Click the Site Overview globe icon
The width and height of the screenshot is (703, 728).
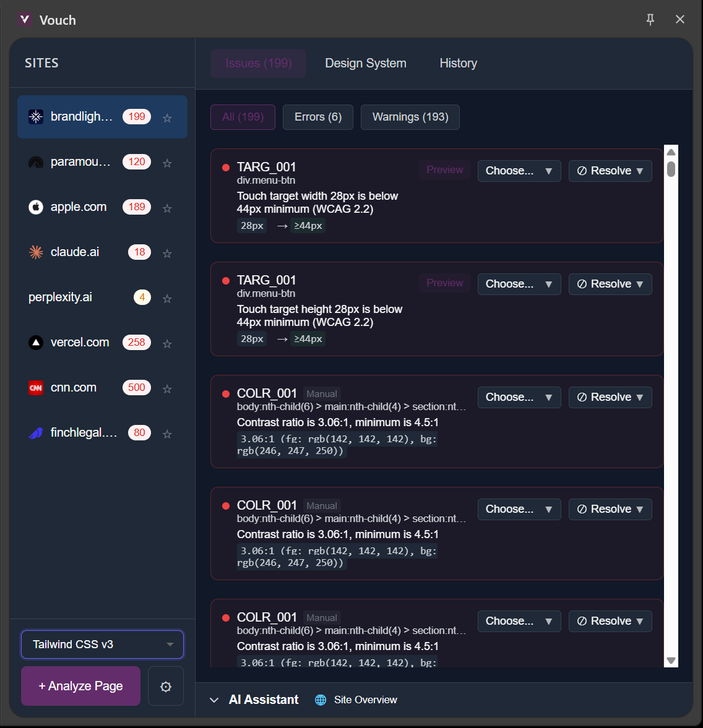321,700
